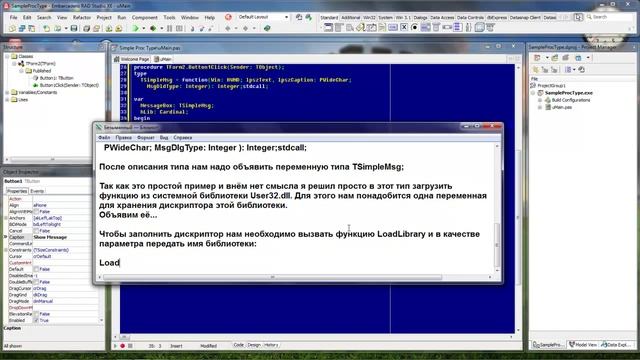Click the TScrollBar component in palette
This screenshot has width=640, height=360.
pos(447,28)
